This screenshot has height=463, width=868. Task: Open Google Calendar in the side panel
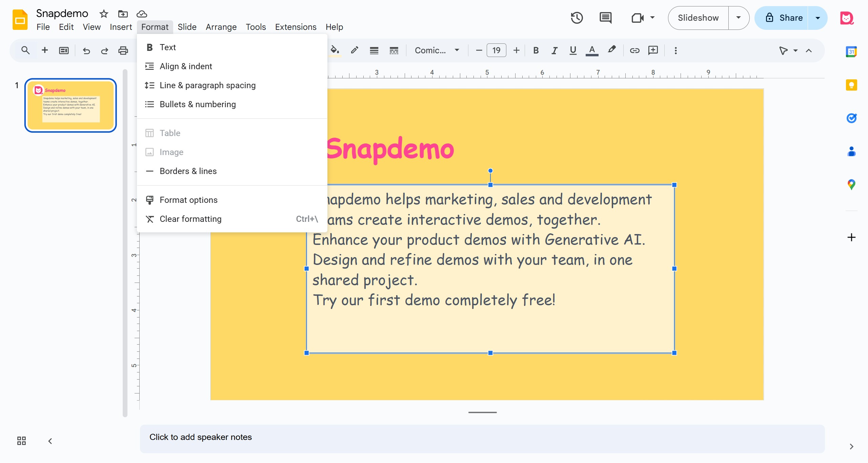coord(851,52)
